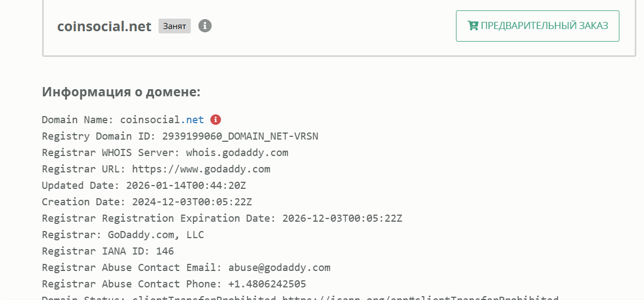Click the Registry Domain ID value
The width and height of the screenshot is (644, 300).
click(x=240, y=136)
